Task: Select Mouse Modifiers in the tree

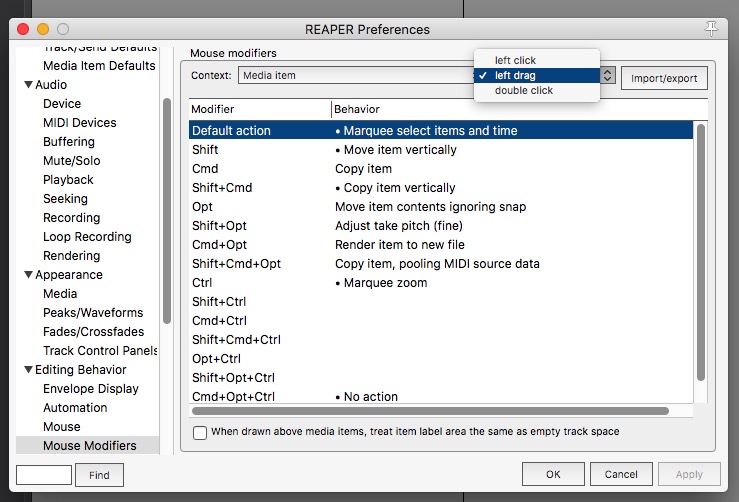Action: click(90, 445)
